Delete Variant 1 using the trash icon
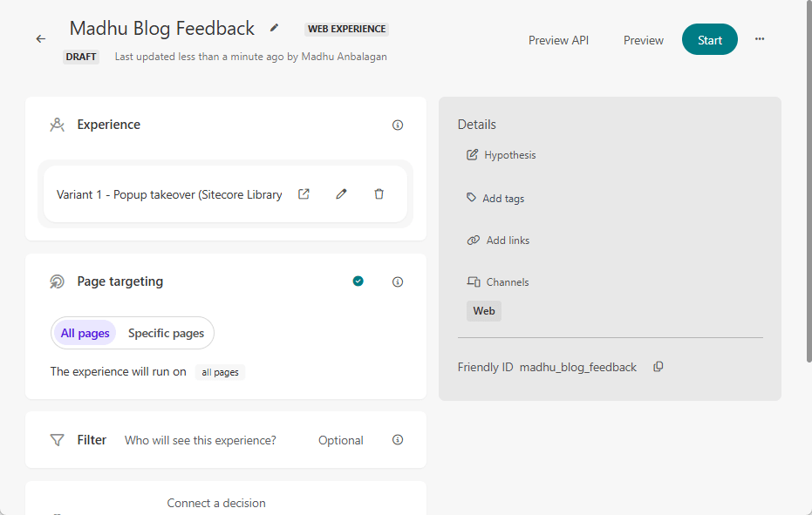Image resolution: width=812 pixels, height=515 pixels. pyautogui.click(x=379, y=193)
